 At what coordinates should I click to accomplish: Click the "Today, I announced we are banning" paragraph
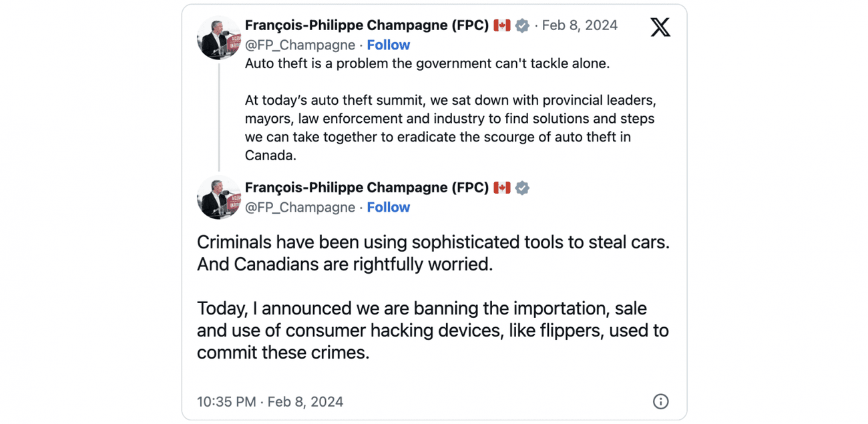(433, 331)
